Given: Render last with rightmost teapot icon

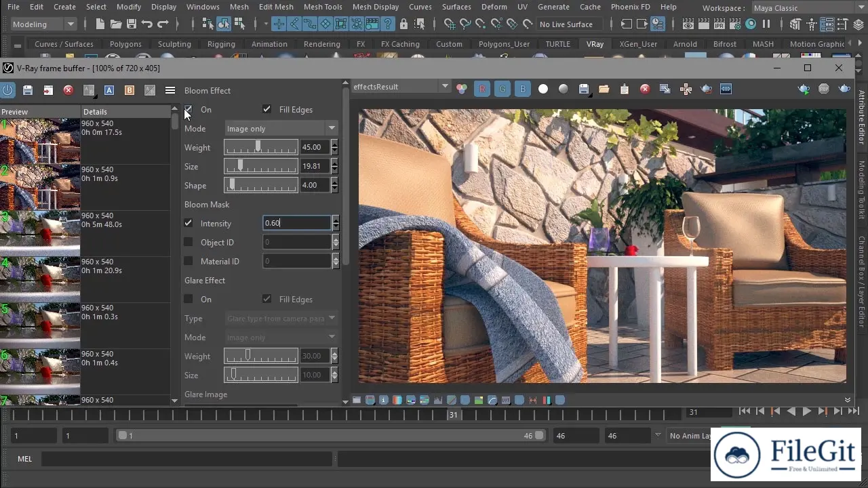Looking at the screenshot, I should [844, 89].
